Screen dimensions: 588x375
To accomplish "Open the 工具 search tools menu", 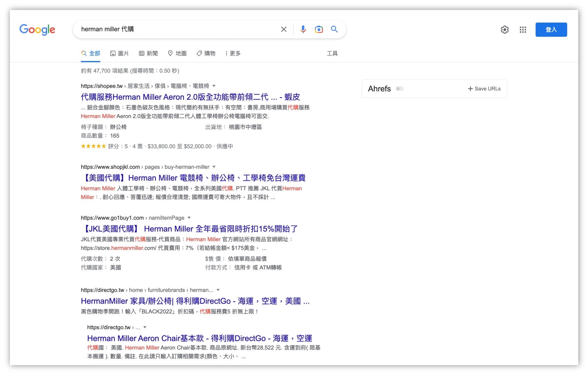I will [x=333, y=53].
